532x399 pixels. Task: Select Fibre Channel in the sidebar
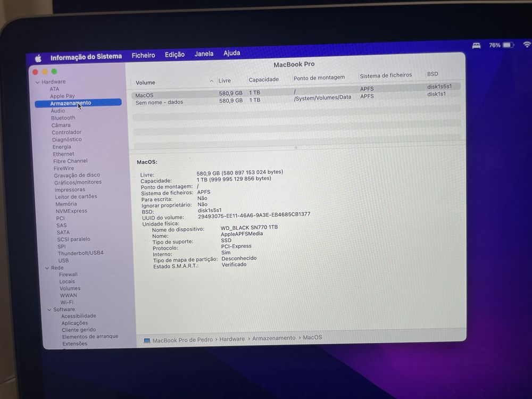(x=70, y=161)
